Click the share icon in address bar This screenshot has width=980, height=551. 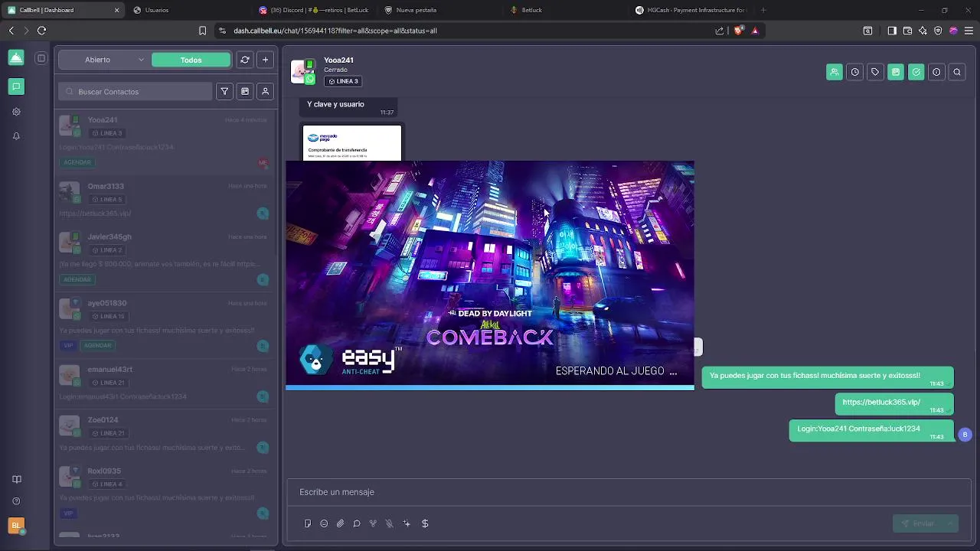point(720,31)
